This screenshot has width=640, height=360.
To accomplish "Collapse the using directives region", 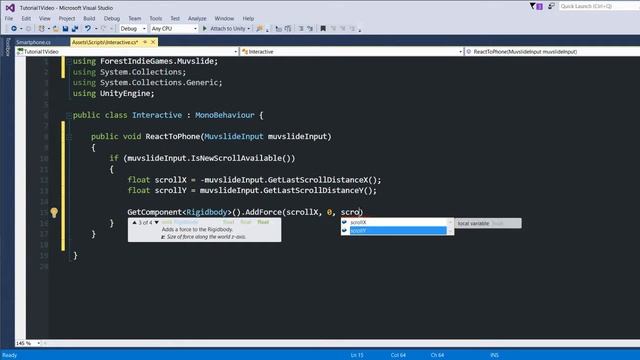I will pos(69,61).
